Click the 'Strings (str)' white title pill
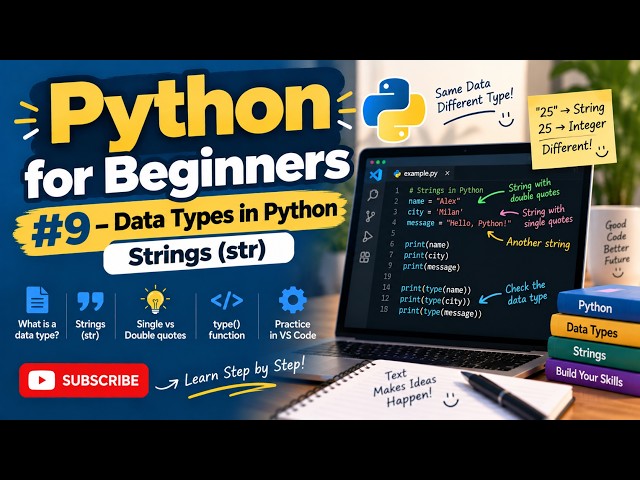 [198, 253]
